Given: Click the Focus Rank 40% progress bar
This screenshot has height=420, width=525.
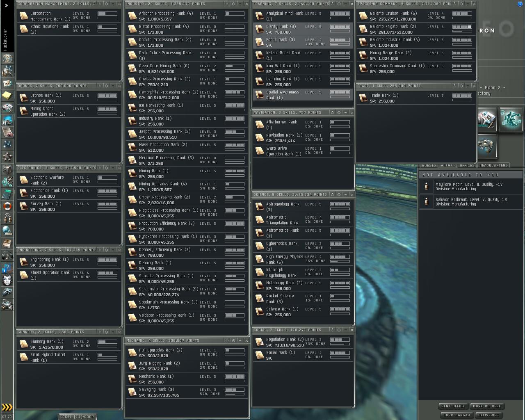Looking at the screenshot, I should [340, 44].
